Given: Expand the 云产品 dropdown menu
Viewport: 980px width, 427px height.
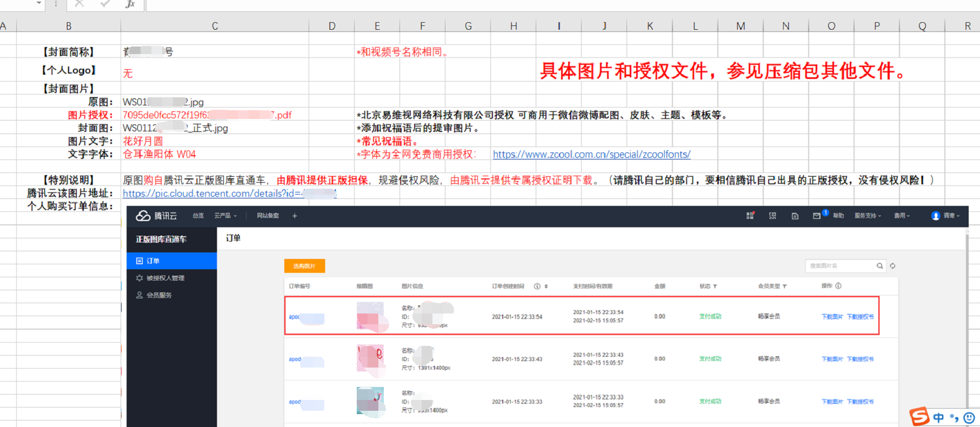Looking at the screenshot, I should [225, 216].
